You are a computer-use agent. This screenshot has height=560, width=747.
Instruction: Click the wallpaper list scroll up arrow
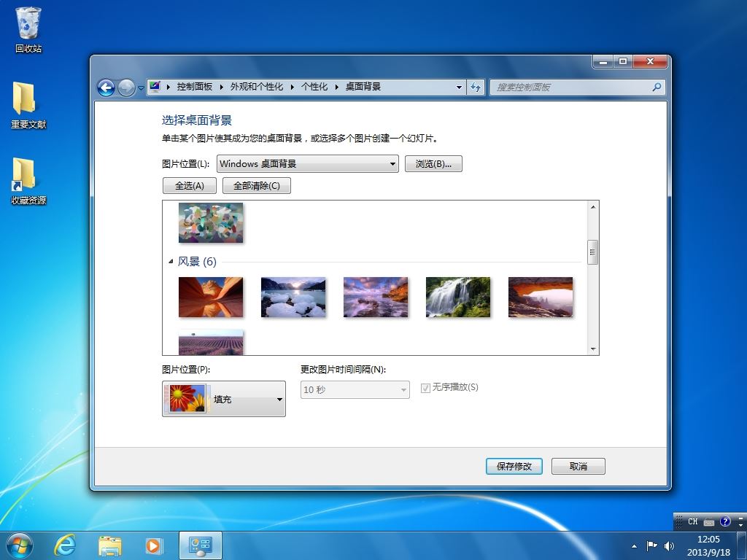[592, 206]
